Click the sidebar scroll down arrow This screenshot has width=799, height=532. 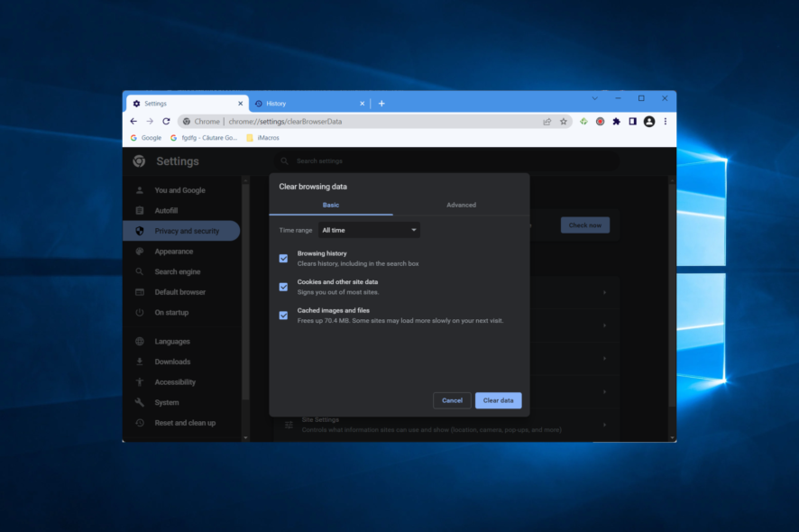click(x=245, y=437)
